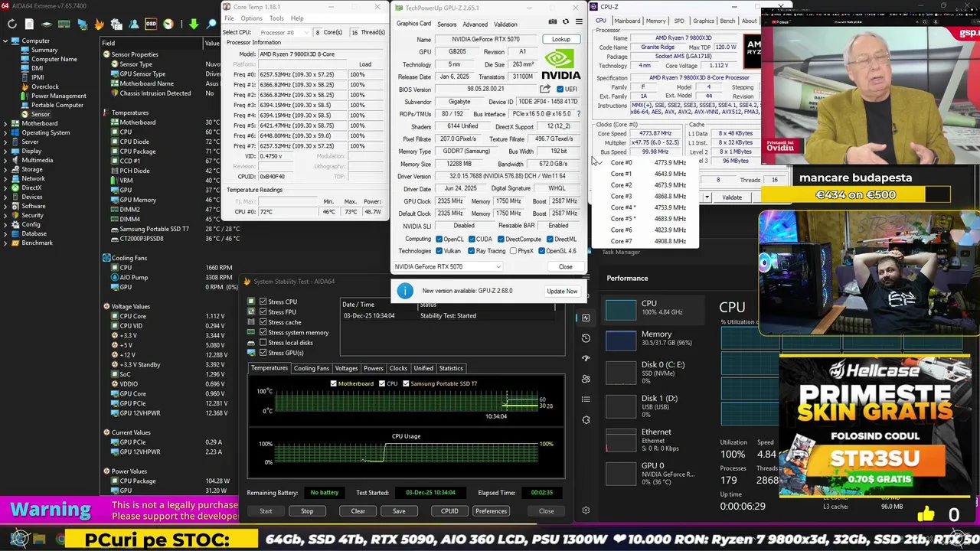
Task: Expand the Storage tree node
Action: pyautogui.click(x=5, y=169)
